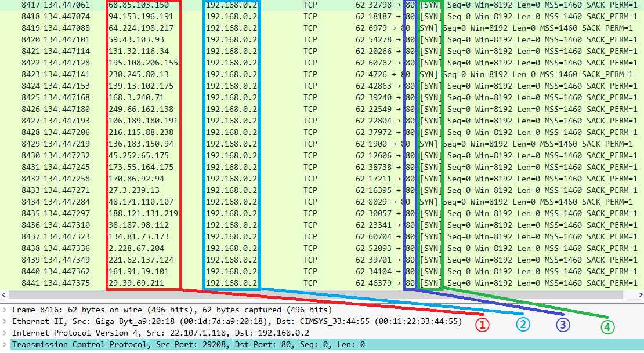Image resolution: width=644 pixels, height=353 pixels.
Task: Pick the packet from 106.189.180.191
Action: 322,121
